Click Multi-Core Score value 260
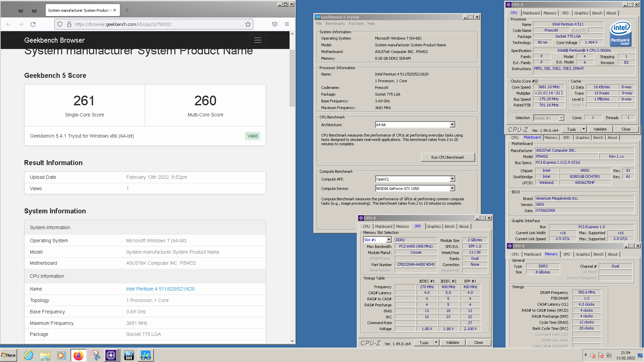Image resolution: width=644 pixels, height=362 pixels. 205,101
